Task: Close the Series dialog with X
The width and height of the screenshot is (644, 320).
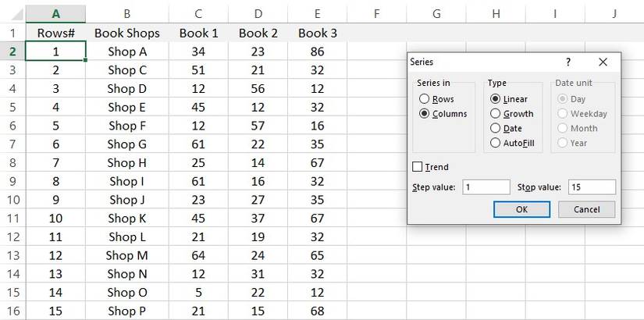Action: pyautogui.click(x=603, y=62)
